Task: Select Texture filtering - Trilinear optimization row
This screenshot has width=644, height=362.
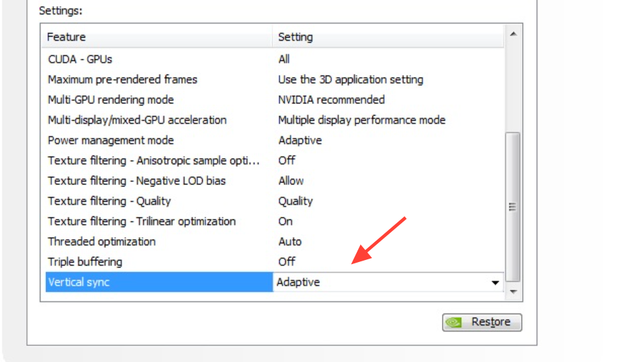Action: click(x=274, y=222)
